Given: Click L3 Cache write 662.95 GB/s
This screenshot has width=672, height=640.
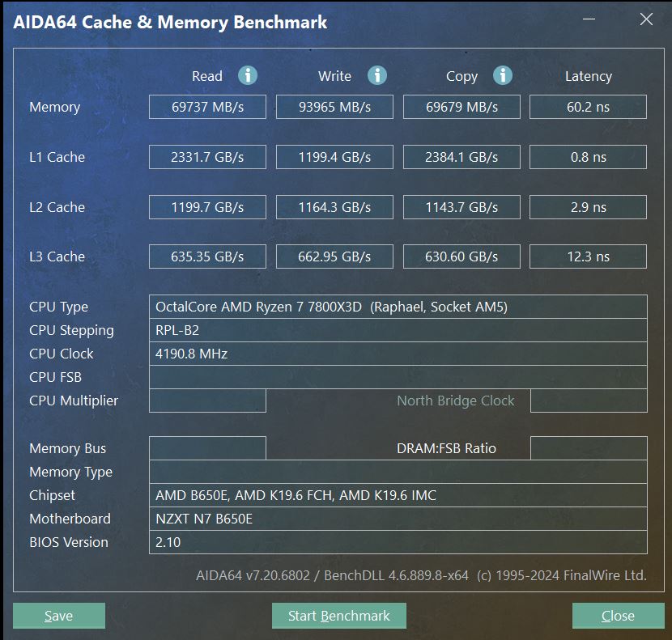Looking at the screenshot, I should 334,256.
